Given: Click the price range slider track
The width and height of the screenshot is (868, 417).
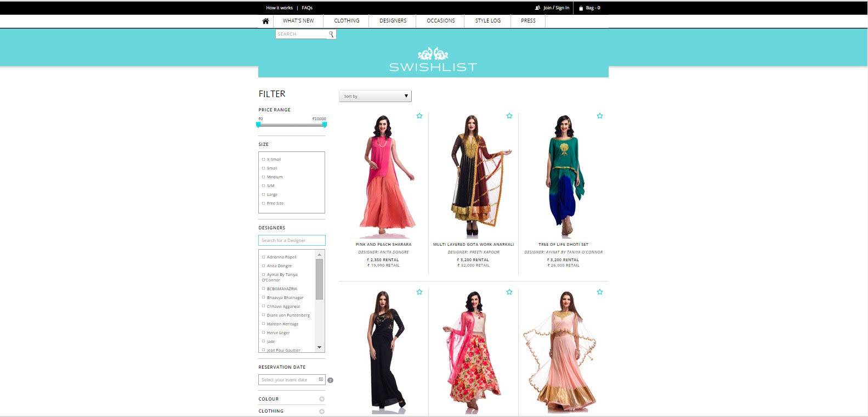Looking at the screenshot, I should 292,125.
